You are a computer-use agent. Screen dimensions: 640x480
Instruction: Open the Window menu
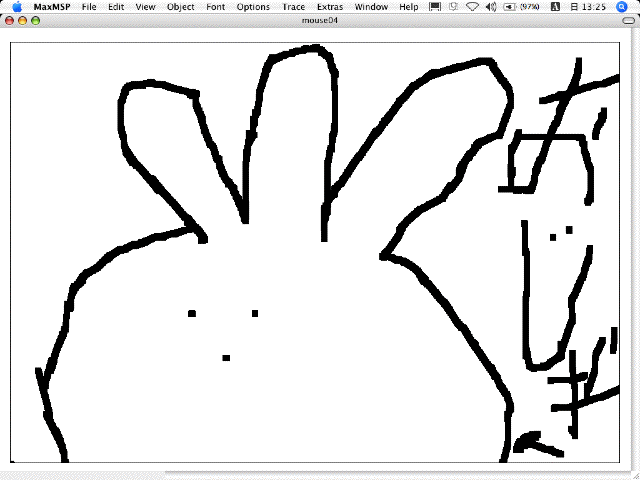pos(371,7)
